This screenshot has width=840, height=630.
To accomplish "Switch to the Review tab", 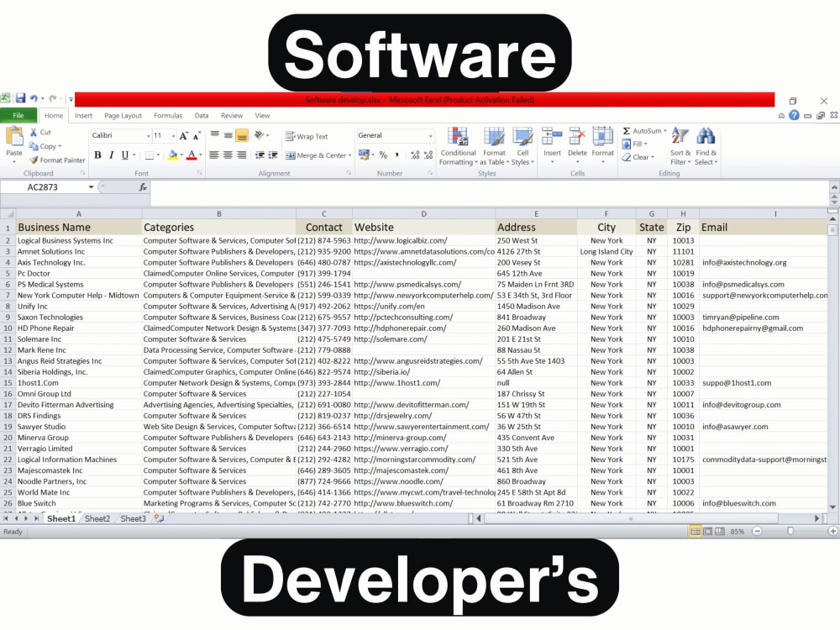I will coord(232,115).
